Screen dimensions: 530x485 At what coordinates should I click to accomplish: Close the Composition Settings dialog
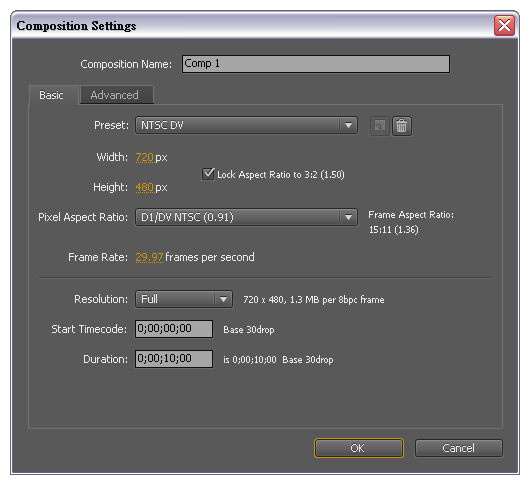point(504,25)
